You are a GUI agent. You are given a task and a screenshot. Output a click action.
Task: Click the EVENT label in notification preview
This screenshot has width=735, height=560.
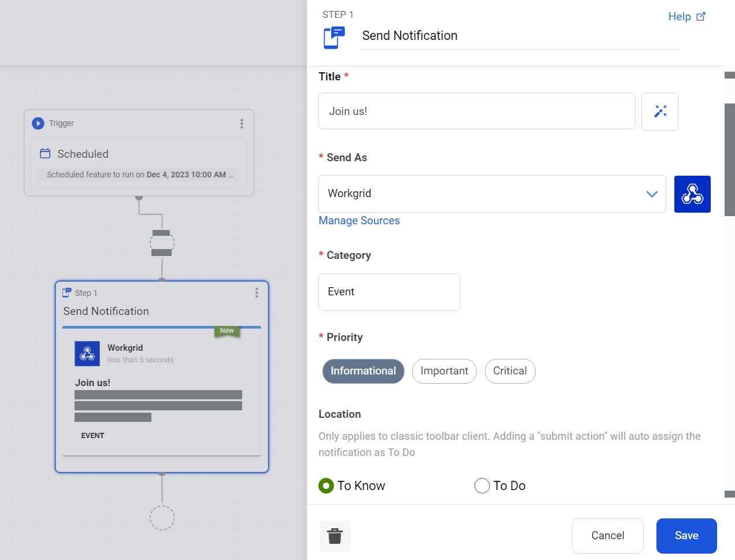(x=92, y=436)
